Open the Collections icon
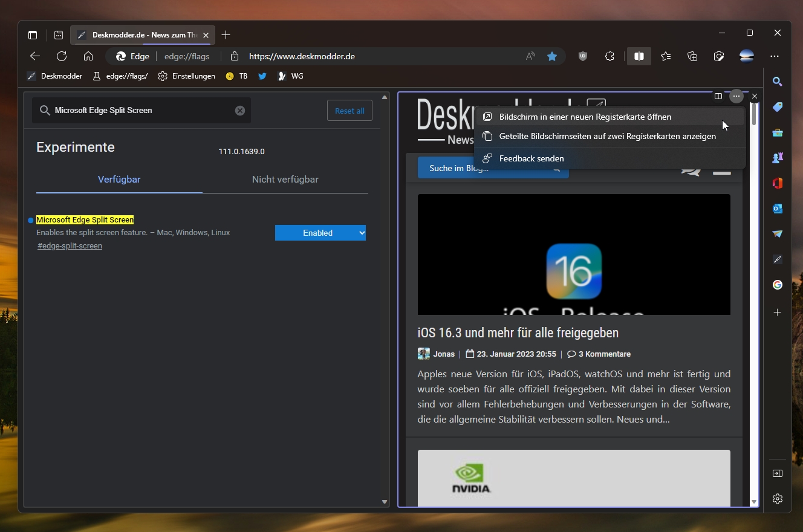 (692, 56)
